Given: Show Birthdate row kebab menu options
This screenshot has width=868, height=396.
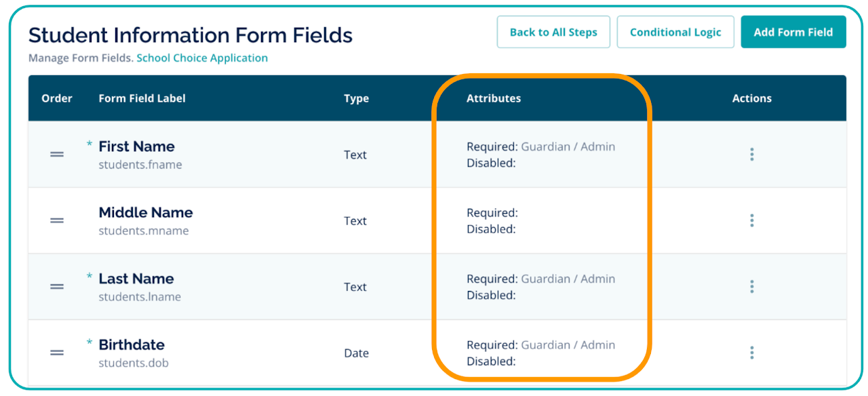Looking at the screenshot, I should pos(752,353).
